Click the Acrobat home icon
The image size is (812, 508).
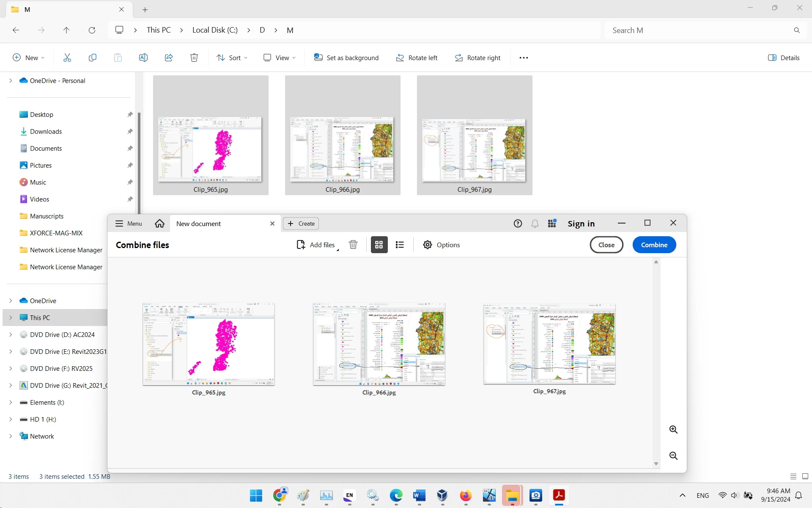point(159,224)
